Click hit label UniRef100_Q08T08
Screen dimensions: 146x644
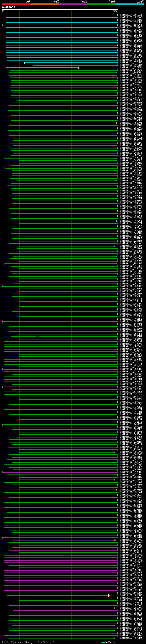[131, 77]
